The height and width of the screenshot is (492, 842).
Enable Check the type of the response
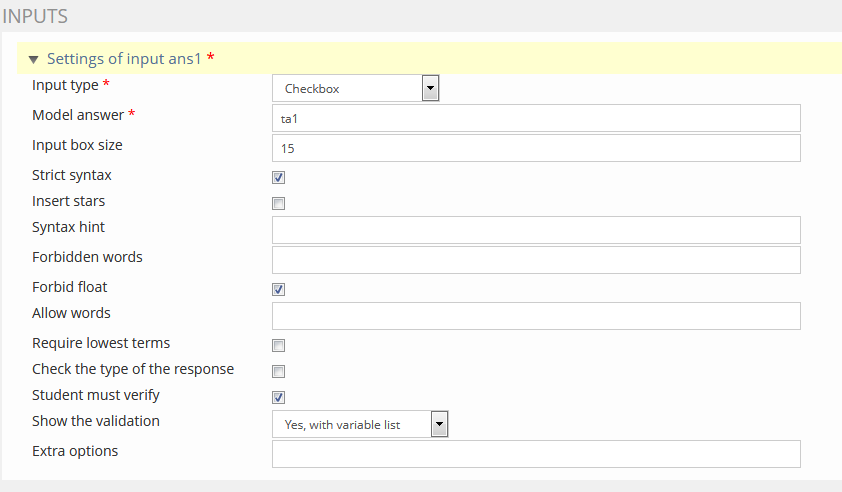coord(279,372)
